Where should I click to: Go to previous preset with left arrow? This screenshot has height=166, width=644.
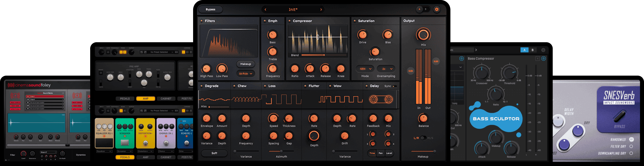[265, 10]
